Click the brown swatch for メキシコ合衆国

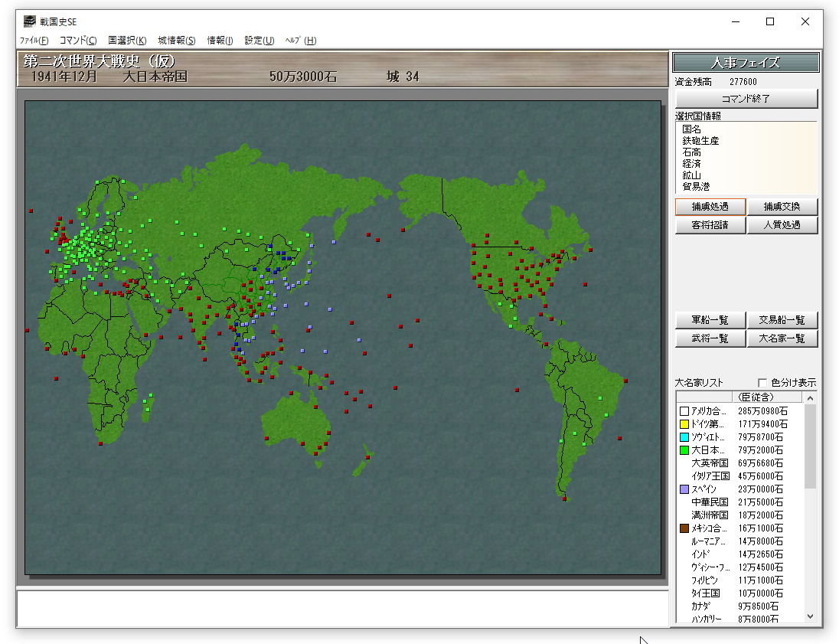coord(684,528)
